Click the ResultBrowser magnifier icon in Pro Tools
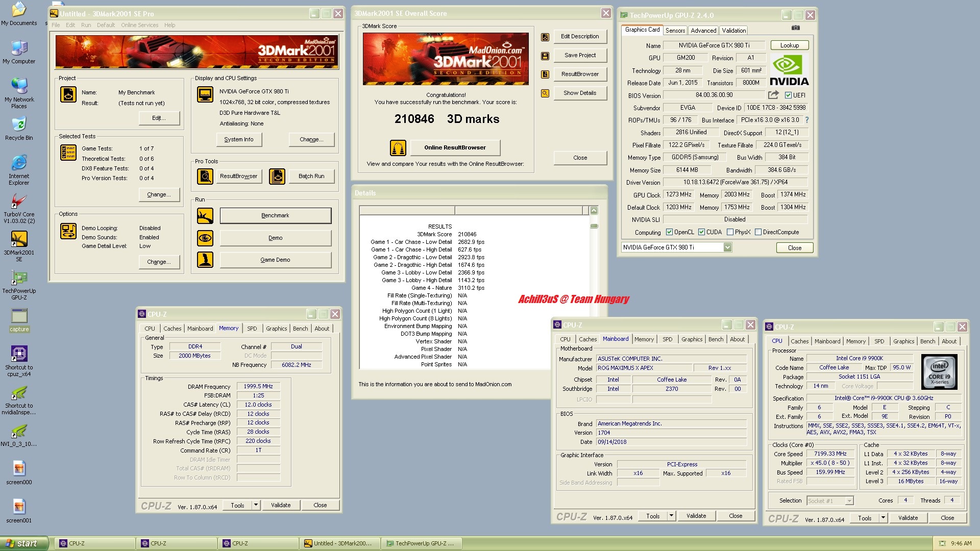 coord(205,177)
